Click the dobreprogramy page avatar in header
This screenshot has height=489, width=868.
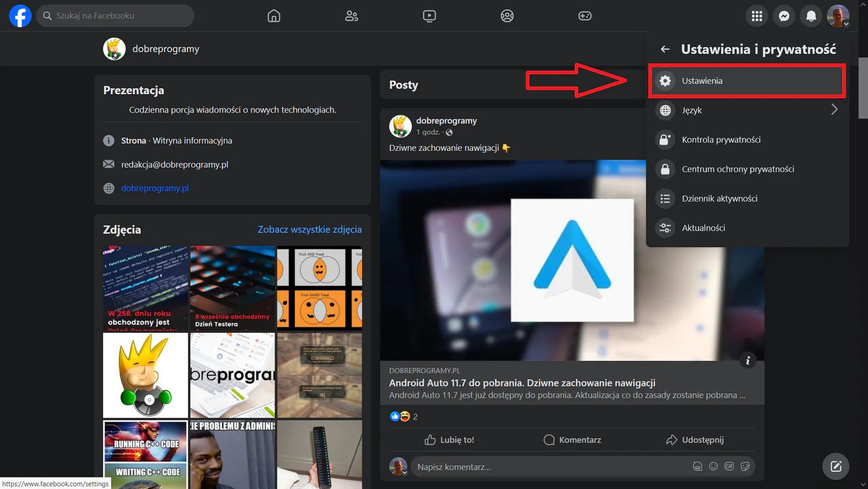click(115, 49)
